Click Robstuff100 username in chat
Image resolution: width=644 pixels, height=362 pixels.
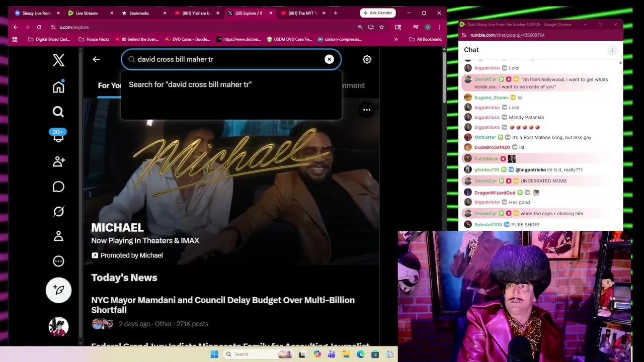point(488,225)
